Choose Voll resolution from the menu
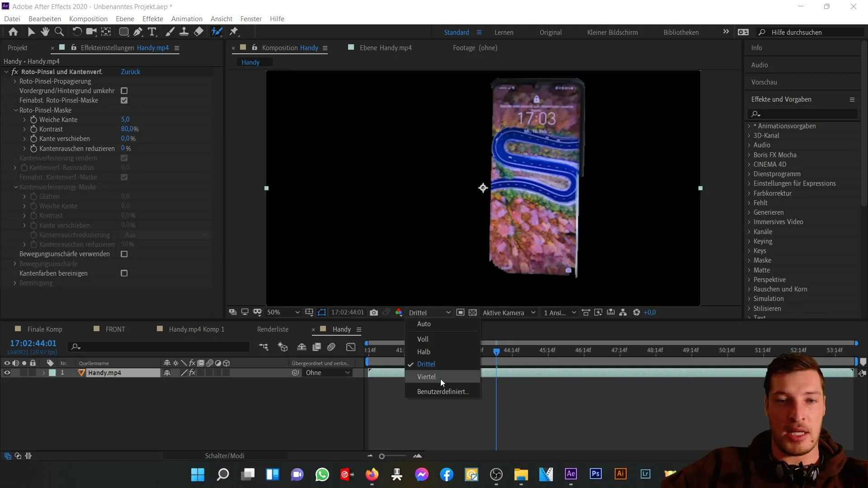This screenshot has width=868, height=488. point(443,339)
